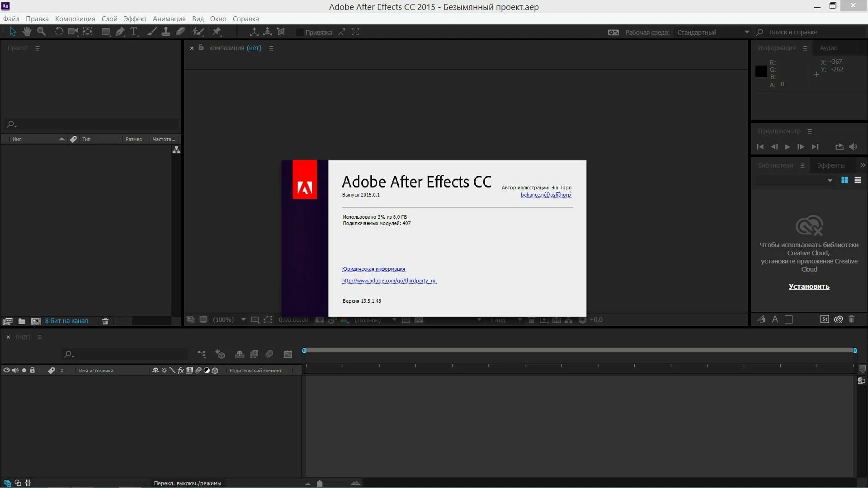Image resolution: width=868 pixels, height=488 pixels.
Task: Expand the libraries selection dropdown
Action: pos(830,181)
